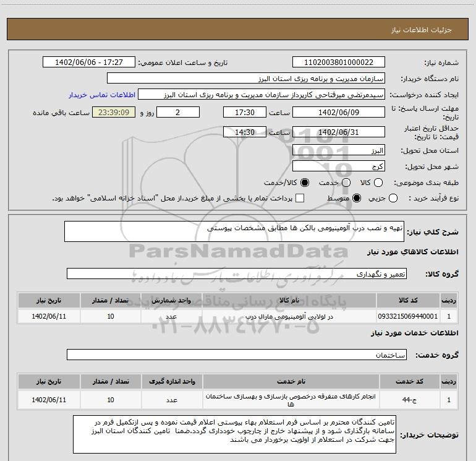The image size is (476, 461).
Task: Click the delivery province field البرز
Action: pos(339,150)
